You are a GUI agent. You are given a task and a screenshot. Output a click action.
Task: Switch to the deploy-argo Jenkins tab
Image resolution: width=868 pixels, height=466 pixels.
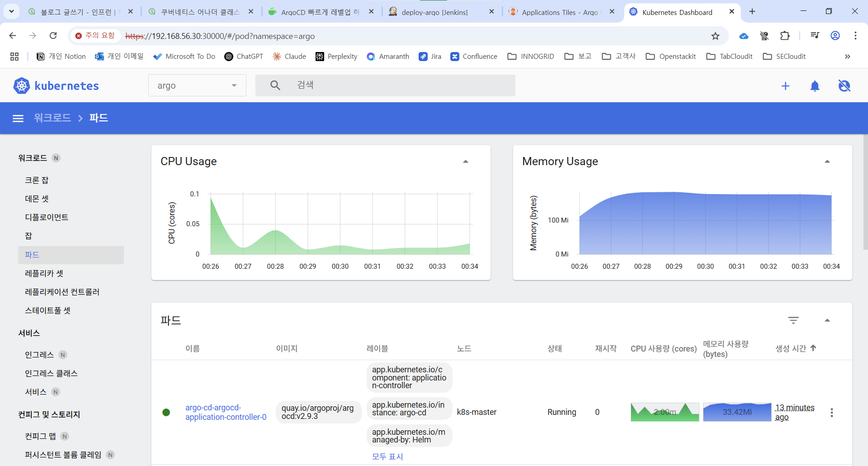(434, 12)
